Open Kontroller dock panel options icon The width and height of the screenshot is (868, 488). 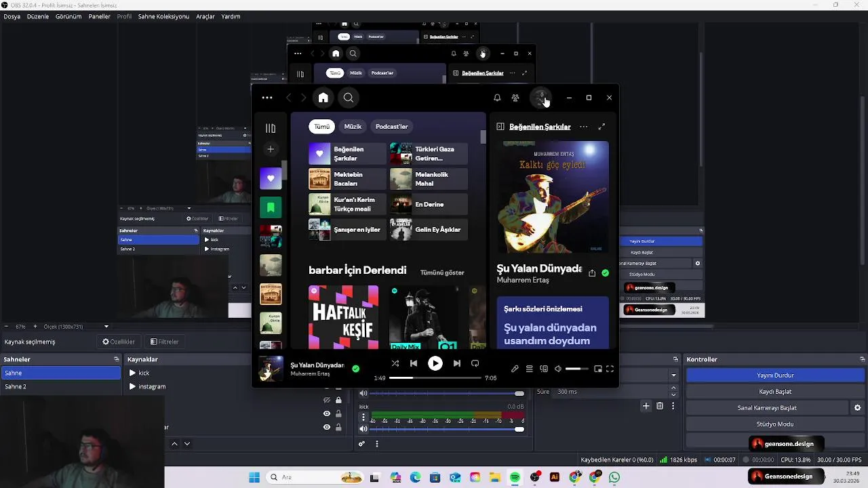[x=863, y=359]
